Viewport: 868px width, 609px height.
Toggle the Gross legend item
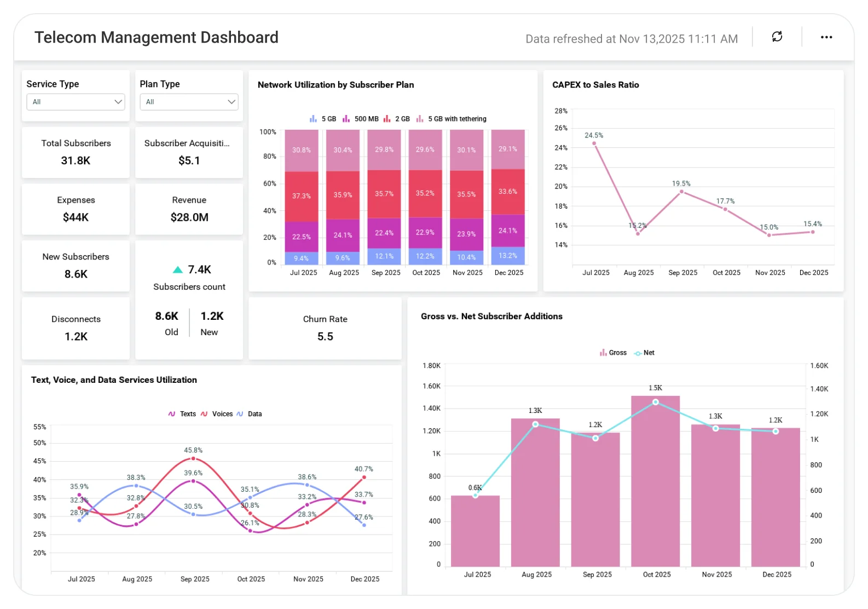(x=612, y=353)
